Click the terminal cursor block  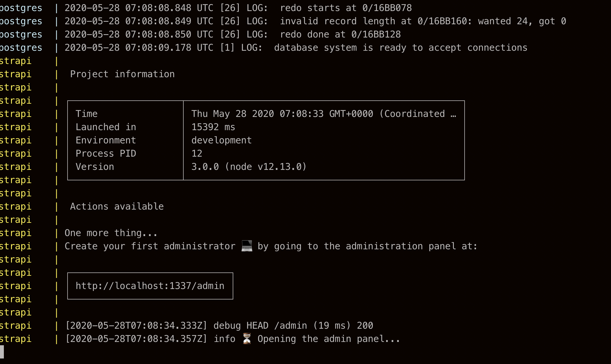2,352
